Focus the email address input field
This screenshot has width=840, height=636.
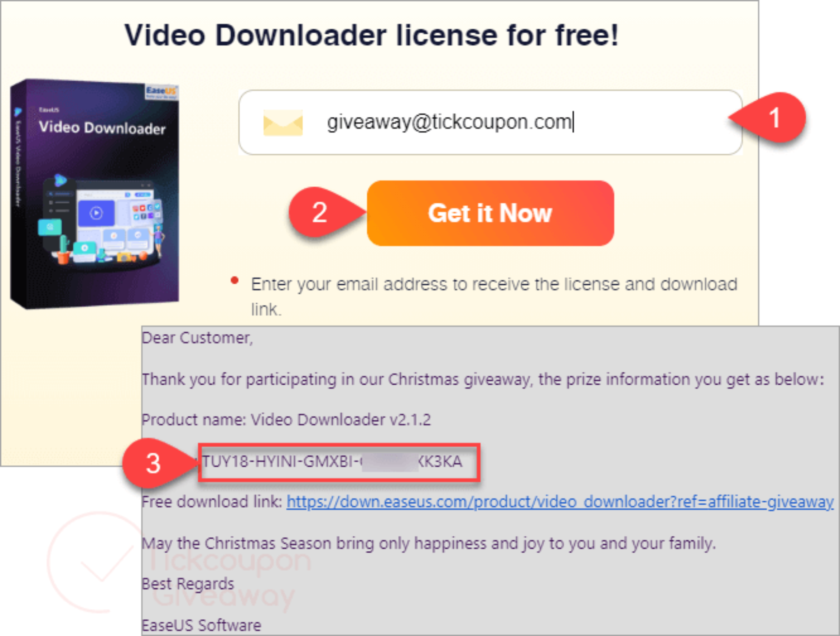[x=490, y=122]
